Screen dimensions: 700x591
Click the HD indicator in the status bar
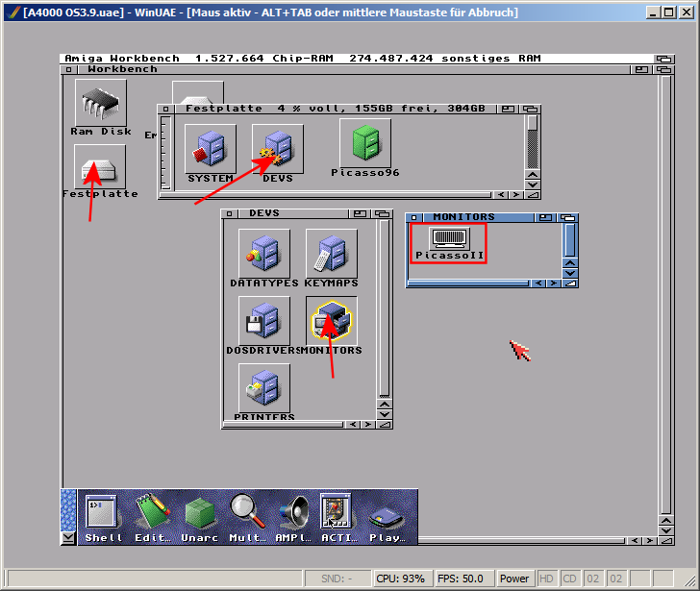tap(546, 579)
